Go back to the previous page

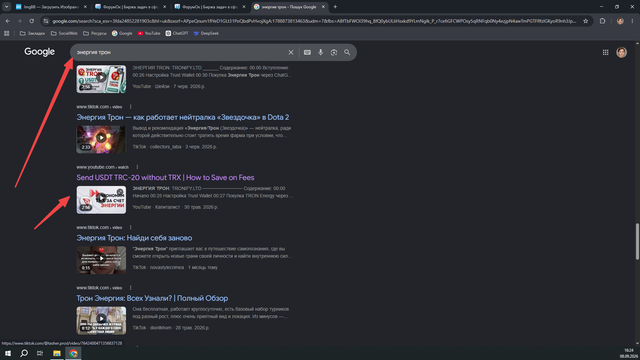[8, 21]
